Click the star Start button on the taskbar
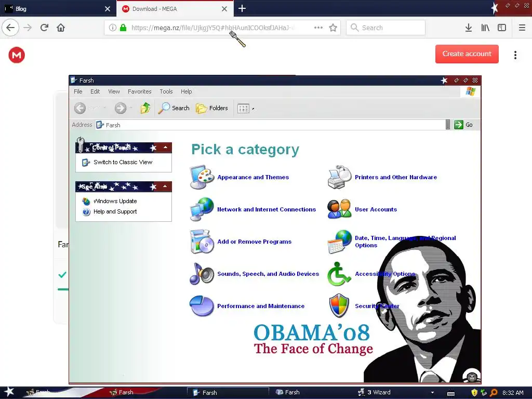This screenshot has height=399, width=532. coord(9,392)
